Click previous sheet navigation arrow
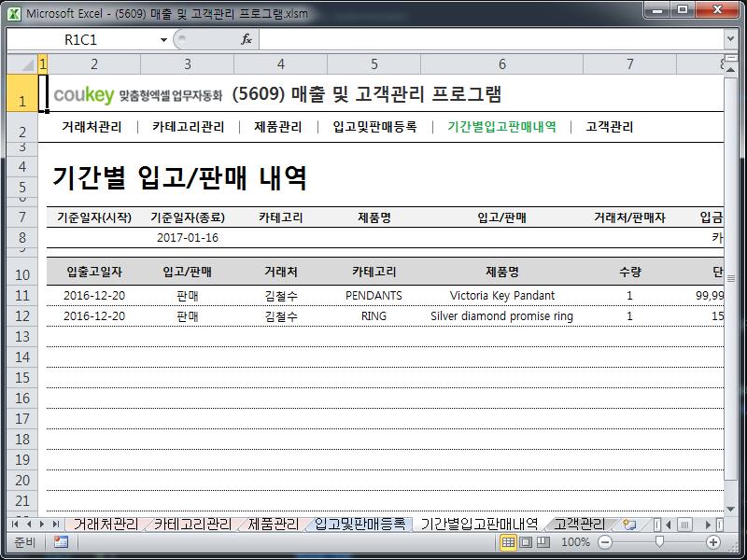This screenshot has width=747, height=560. point(29,525)
